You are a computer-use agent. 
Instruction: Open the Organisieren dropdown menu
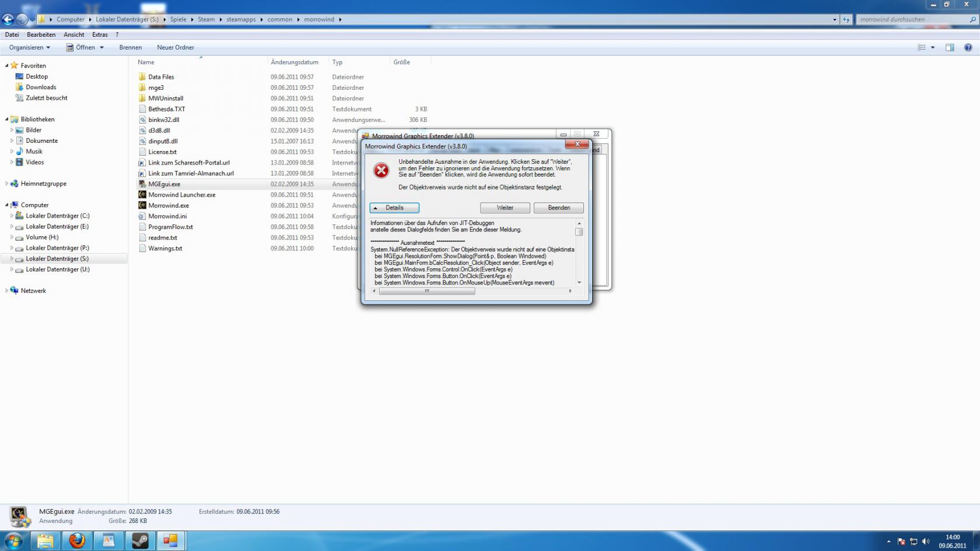[x=29, y=47]
